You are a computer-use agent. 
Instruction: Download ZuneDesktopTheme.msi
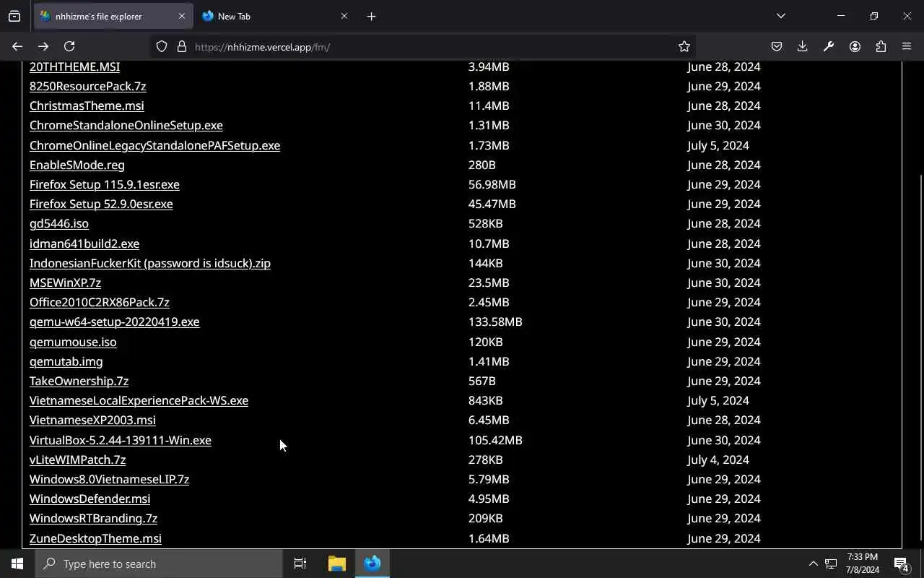[95, 538]
